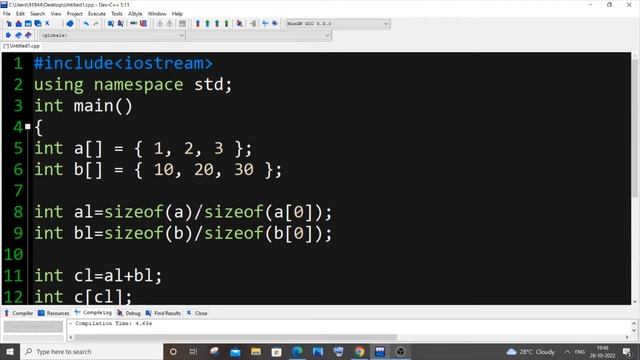Click the grayed Redo arrow icon
Image resolution: width=640 pixels, height=360 pixels.
[96, 24]
